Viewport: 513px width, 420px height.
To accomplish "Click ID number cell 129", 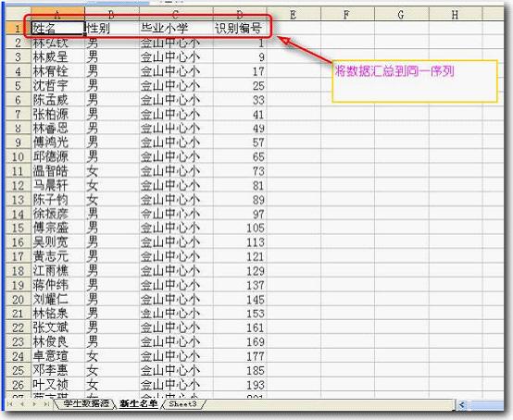I will pos(240,271).
